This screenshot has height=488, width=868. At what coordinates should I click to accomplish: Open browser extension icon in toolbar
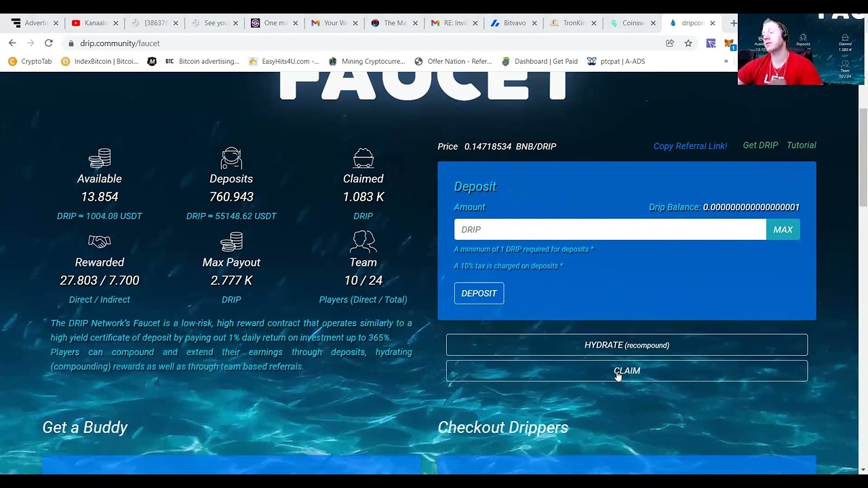pyautogui.click(x=711, y=43)
